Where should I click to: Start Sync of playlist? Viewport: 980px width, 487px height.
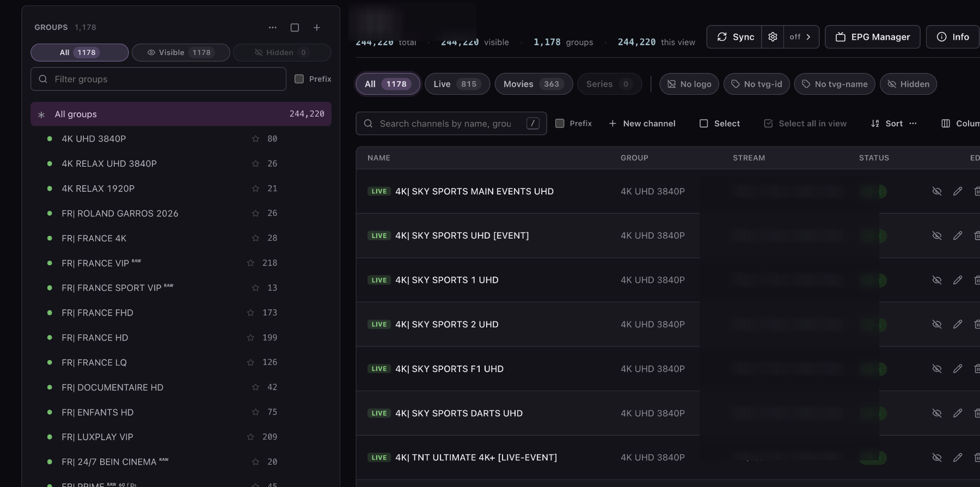[734, 37]
